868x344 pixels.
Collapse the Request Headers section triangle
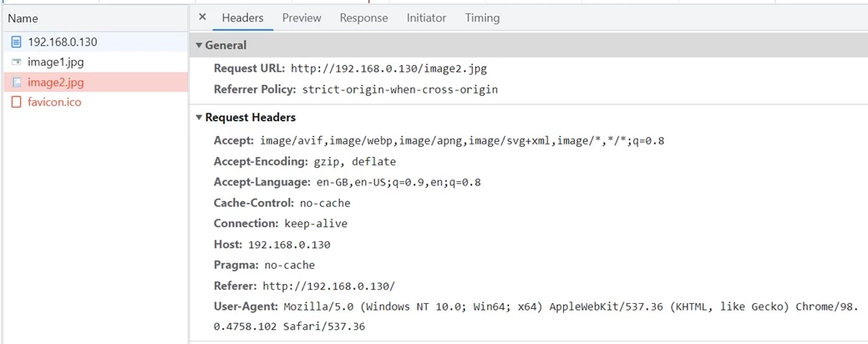click(200, 118)
